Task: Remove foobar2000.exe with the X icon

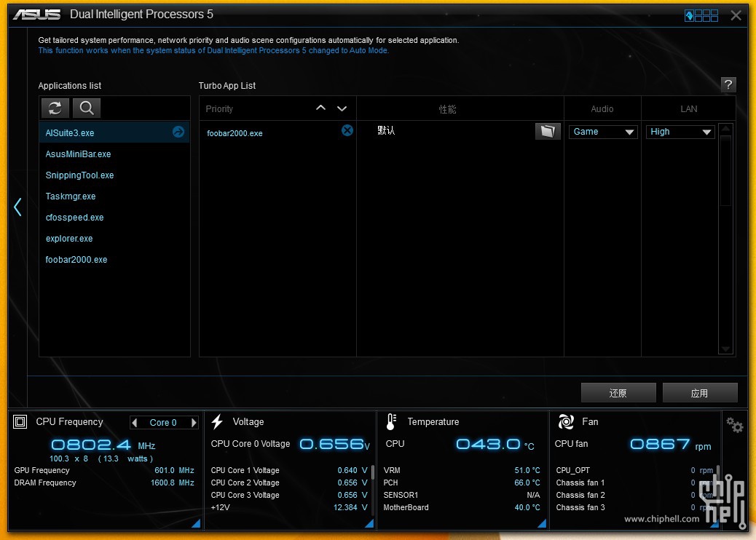Action: pos(347,130)
